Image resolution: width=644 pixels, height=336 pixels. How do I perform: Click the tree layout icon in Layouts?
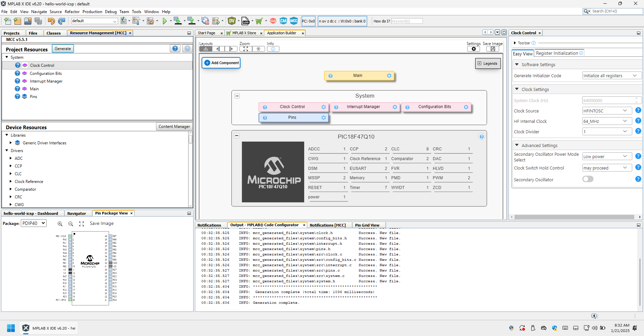206,49
